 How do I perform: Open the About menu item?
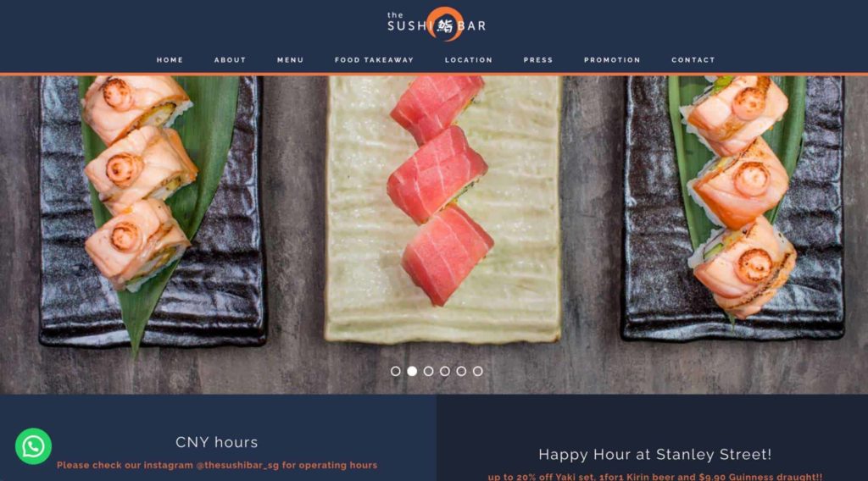[x=231, y=60]
